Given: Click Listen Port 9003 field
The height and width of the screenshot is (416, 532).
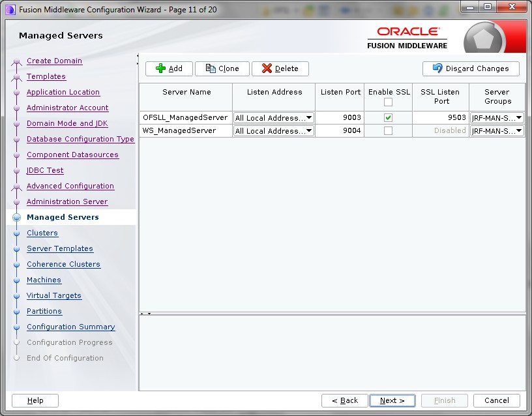Looking at the screenshot, I should tap(340, 117).
